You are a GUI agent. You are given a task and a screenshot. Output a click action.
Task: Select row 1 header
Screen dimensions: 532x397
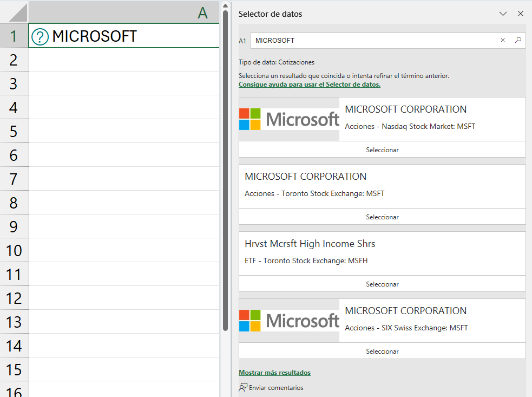(14, 36)
